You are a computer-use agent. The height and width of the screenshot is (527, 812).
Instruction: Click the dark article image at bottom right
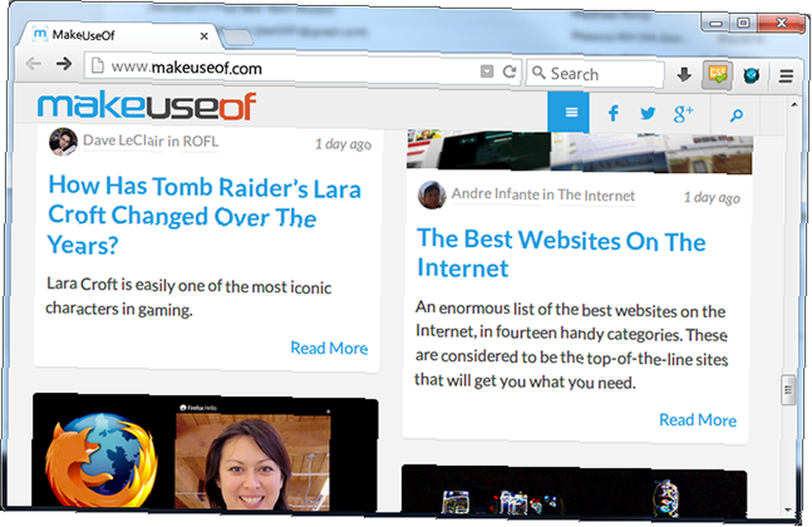pos(574,492)
